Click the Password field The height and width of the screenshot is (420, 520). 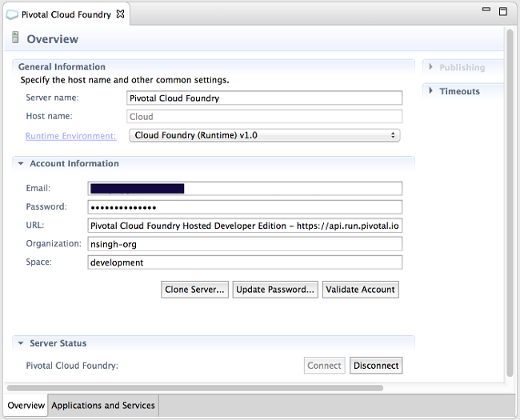[245, 207]
